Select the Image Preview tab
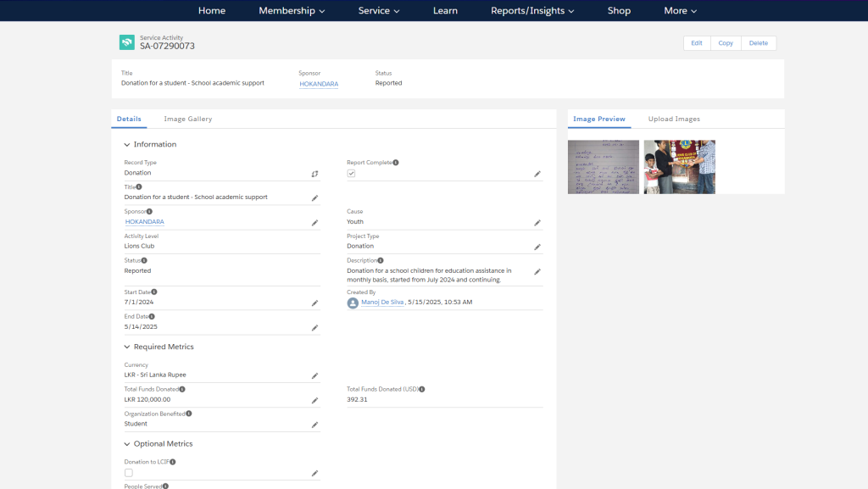Viewport: 868px width, 489px height. 599,119
